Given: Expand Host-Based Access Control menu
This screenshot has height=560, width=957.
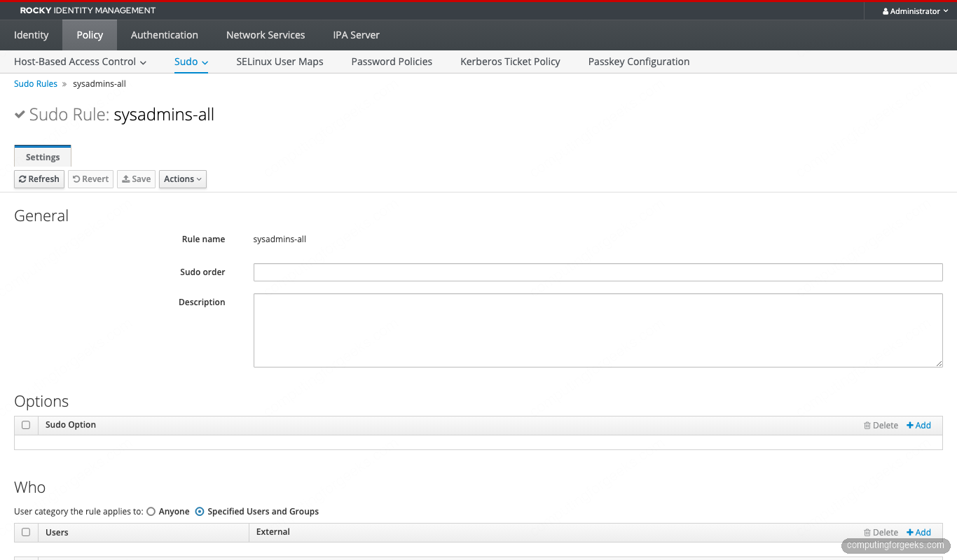Looking at the screenshot, I should pos(80,62).
